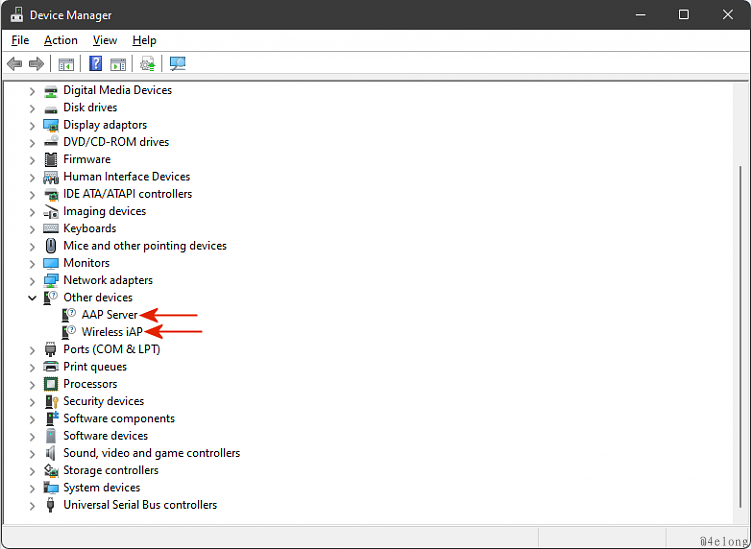Screen dimensions: 751x549
Task: Minimize the Device Manager window
Action: [640, 15]
